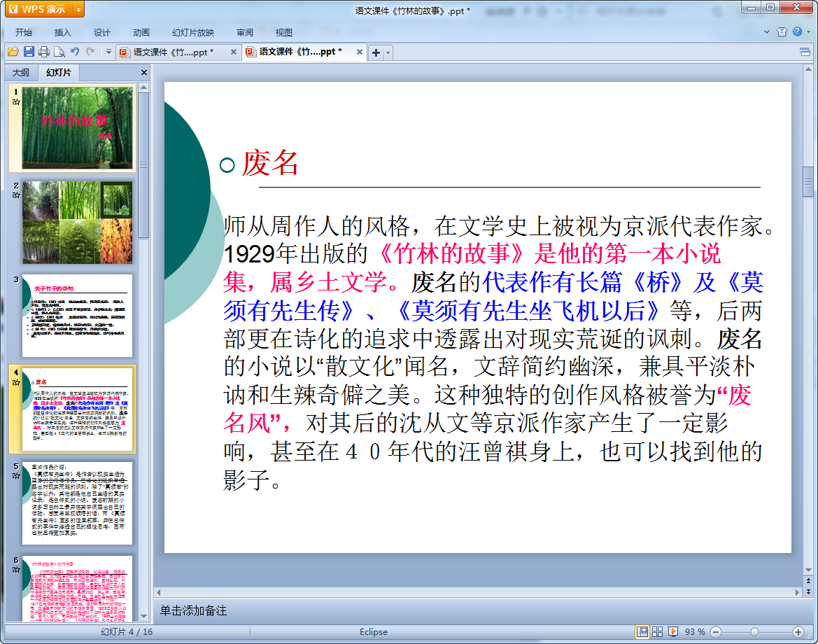Expand quick access toolbar customize arrow
The width and height of the screenshot is (818, 644).
(108, 52)
